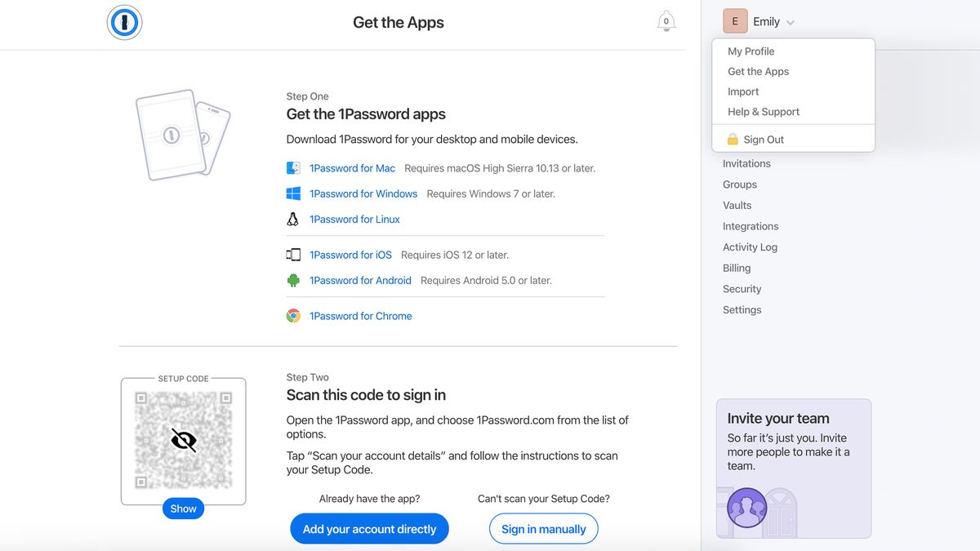This screenshot has width=980, height=551.
Task: Click the Sign in manually button
Action: (543, 528)
